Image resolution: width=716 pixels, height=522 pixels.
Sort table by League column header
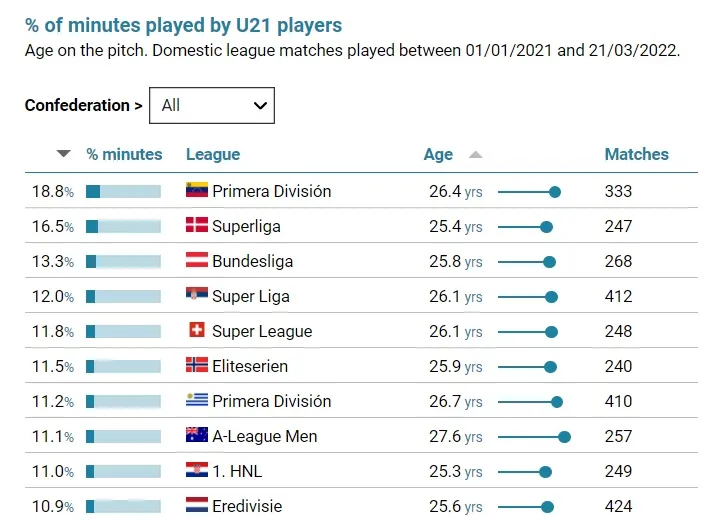[x=213, y=154]
